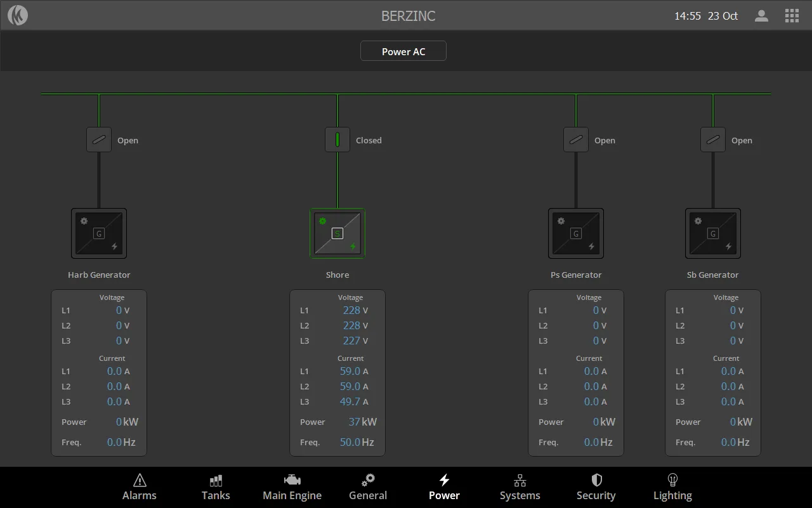
Task: Select the Ps Generator unit icon
Action: coord(576,233)
